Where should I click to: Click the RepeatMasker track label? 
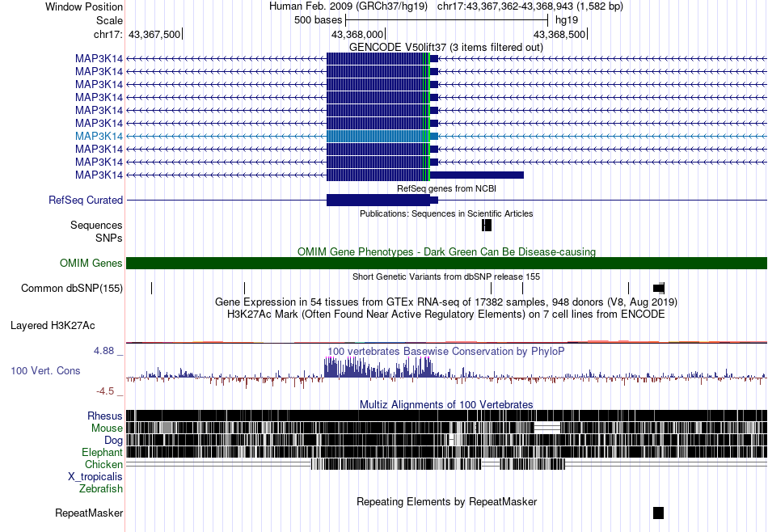coord(89,513)
